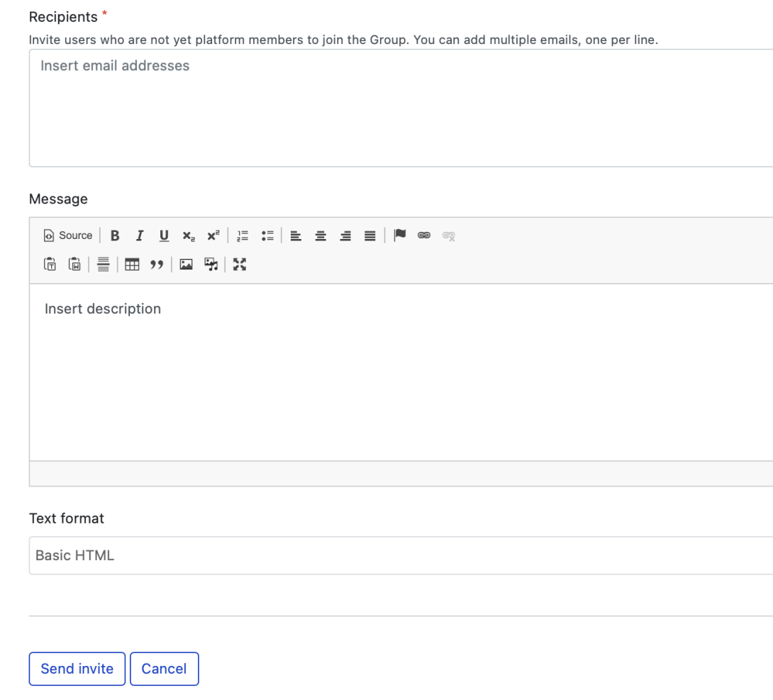Center align the message text

point(321,235)
